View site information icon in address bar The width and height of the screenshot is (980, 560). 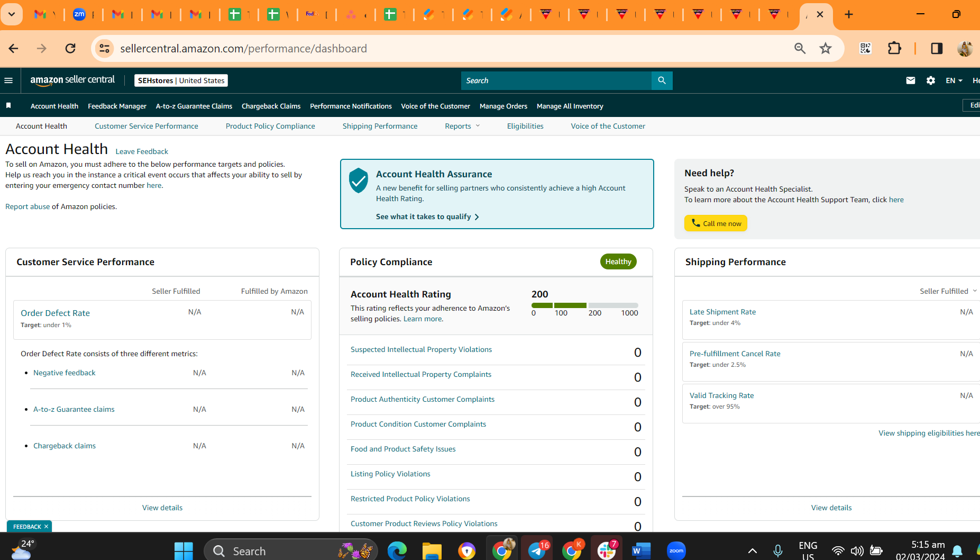click(104, 49)
